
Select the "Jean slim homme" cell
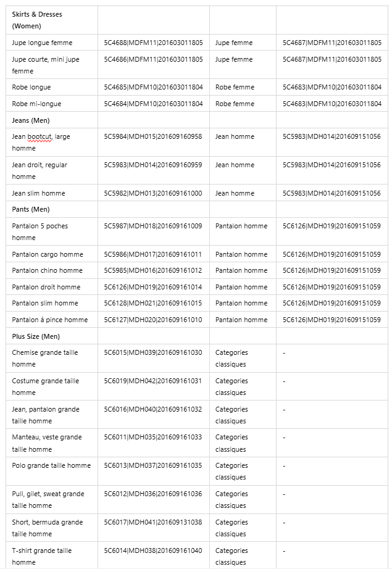coord(38,193)
